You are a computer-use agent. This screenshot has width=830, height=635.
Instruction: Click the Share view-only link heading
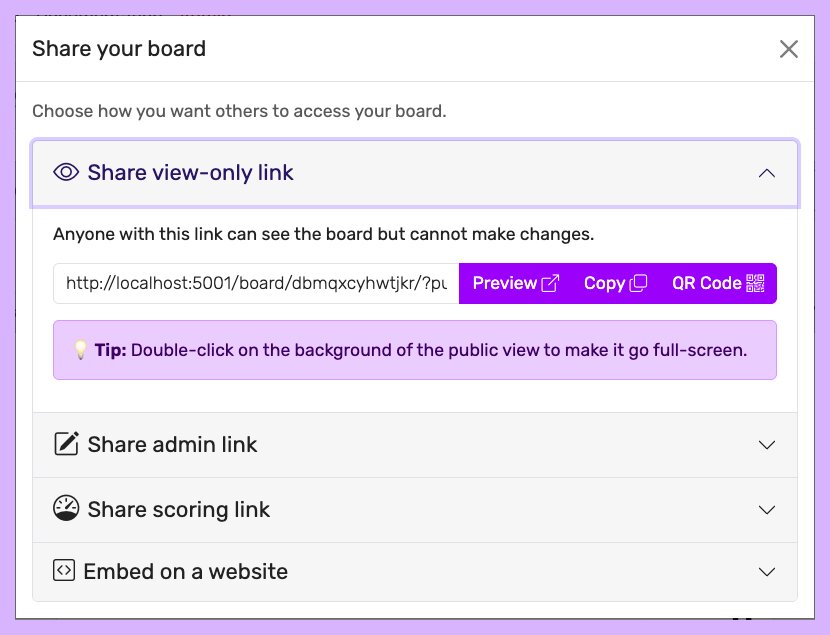pyautogui.click(x=191, y=173)
